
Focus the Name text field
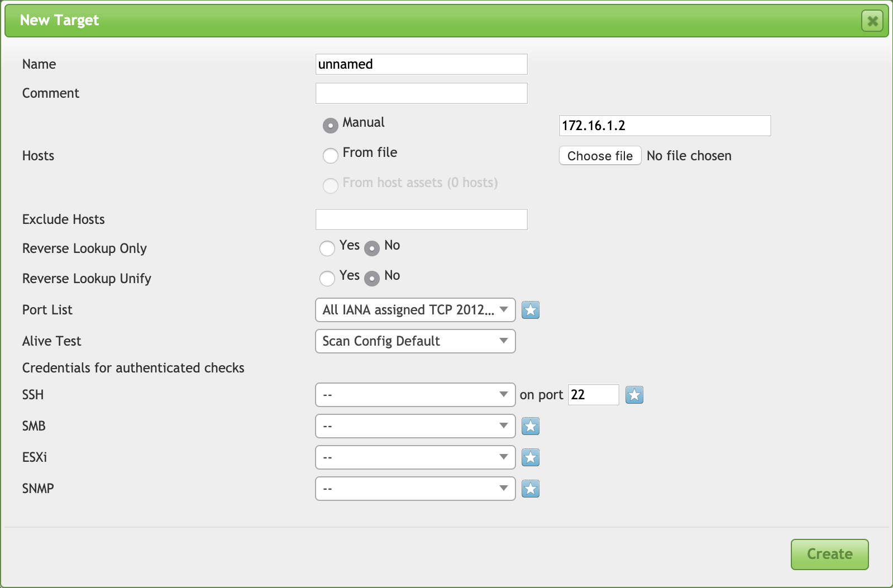pos(421,64)
